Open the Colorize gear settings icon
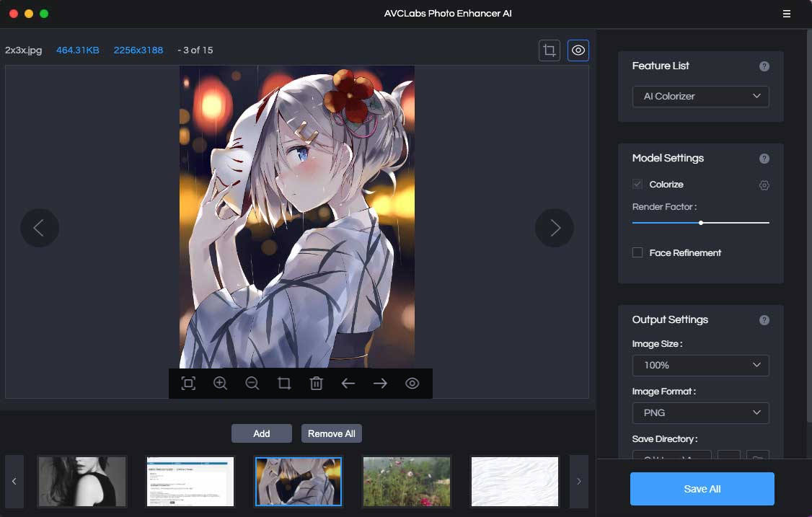 764,185
